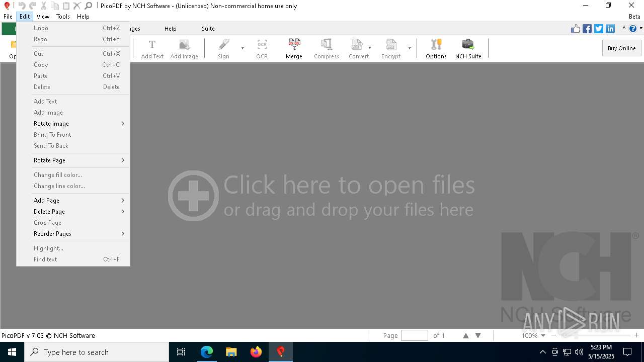644x362 pixels.
Task: Open Options from the toolbar
Action: coord(436,49)
